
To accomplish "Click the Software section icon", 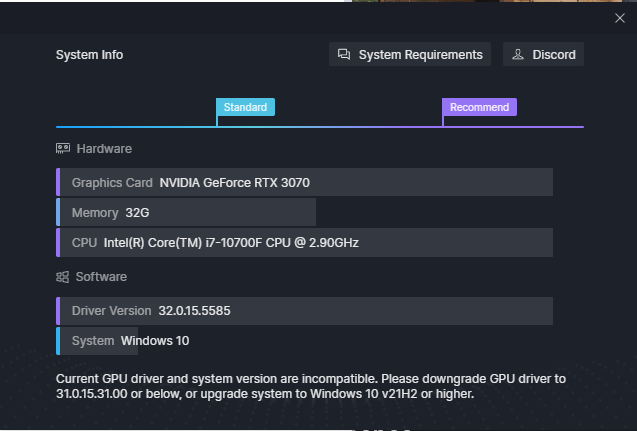I will [62, 277].
